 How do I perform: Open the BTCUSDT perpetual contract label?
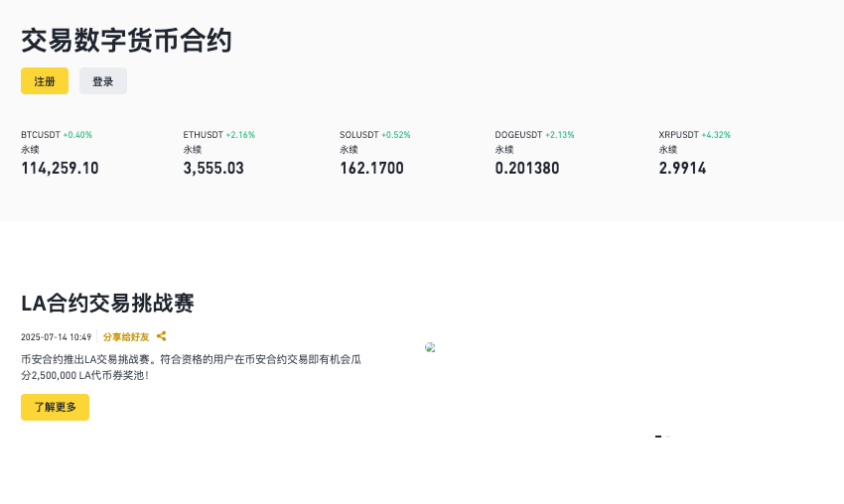tap(41, 134)
